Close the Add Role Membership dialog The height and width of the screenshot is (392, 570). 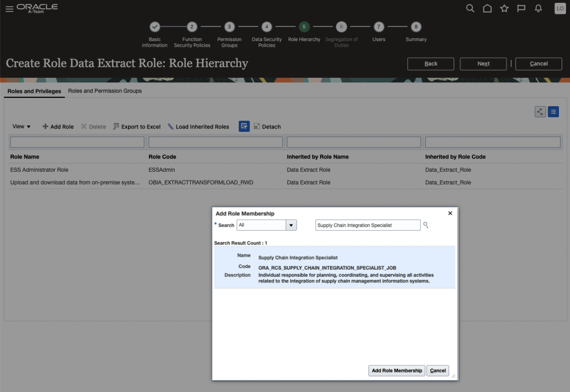pyautogui.click(x=450, y=213)
